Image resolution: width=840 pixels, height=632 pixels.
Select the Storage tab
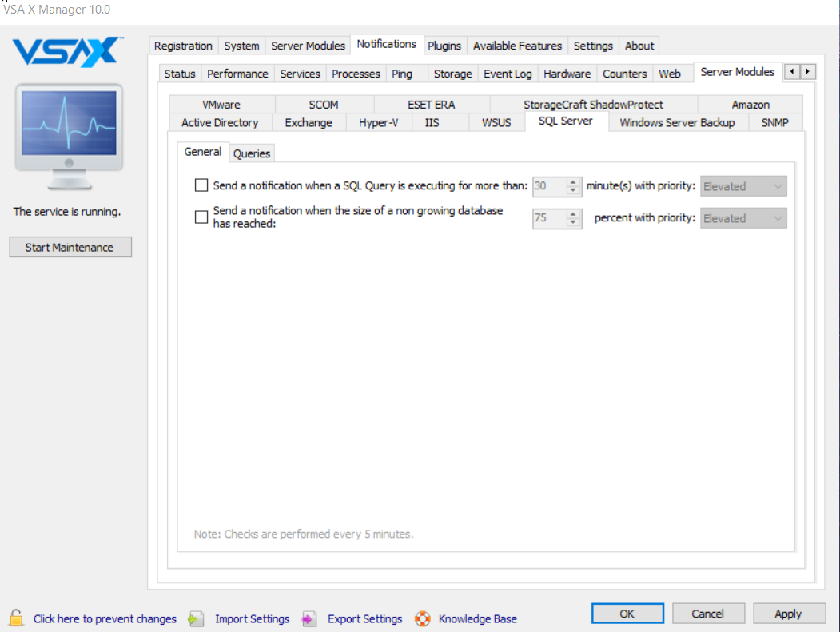coord(452,74)
